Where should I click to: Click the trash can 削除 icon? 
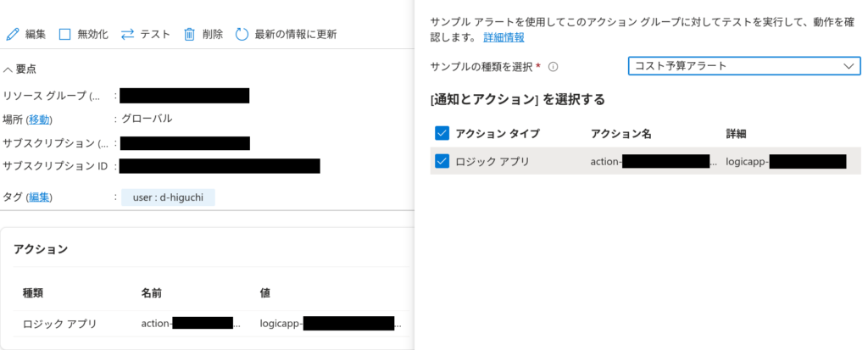pos(189,35)
